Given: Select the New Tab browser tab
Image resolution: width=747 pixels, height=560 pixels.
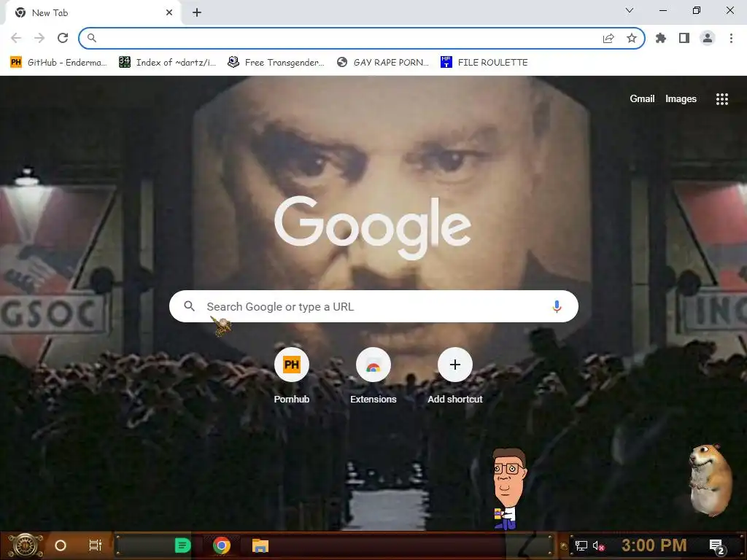Looking at the screenshot, I should [93, 13].
